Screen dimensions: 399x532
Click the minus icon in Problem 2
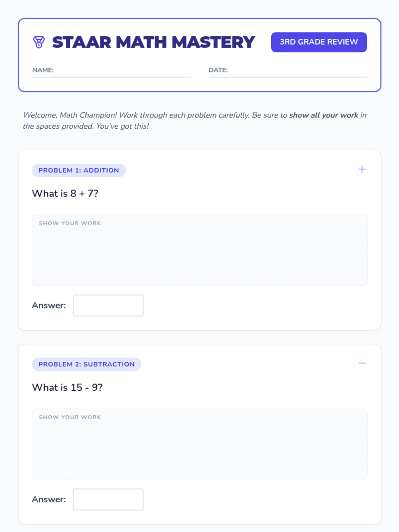[362, 363]
